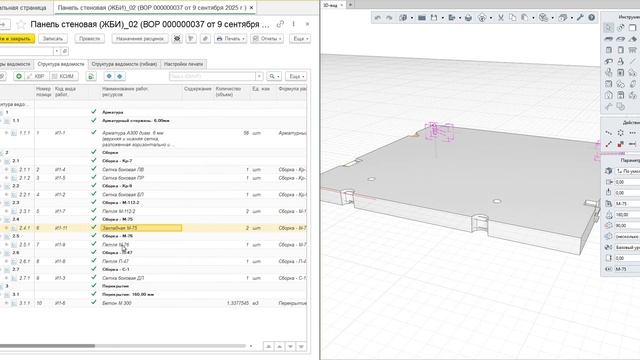This screenshot has width=640, height=360.
Task: Open the Печать dropdown
Action: pos(230,39)
